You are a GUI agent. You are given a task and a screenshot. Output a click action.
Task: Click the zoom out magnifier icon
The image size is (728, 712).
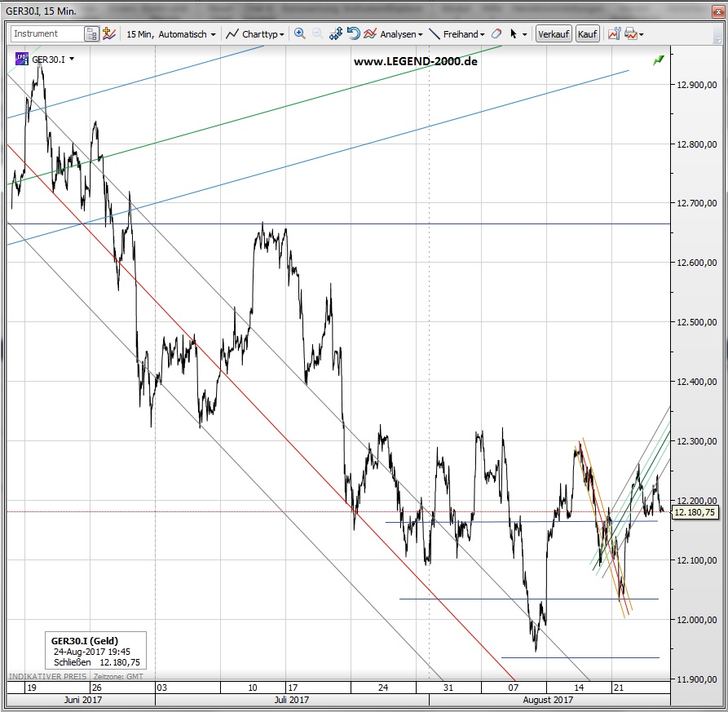pos(317,34)
